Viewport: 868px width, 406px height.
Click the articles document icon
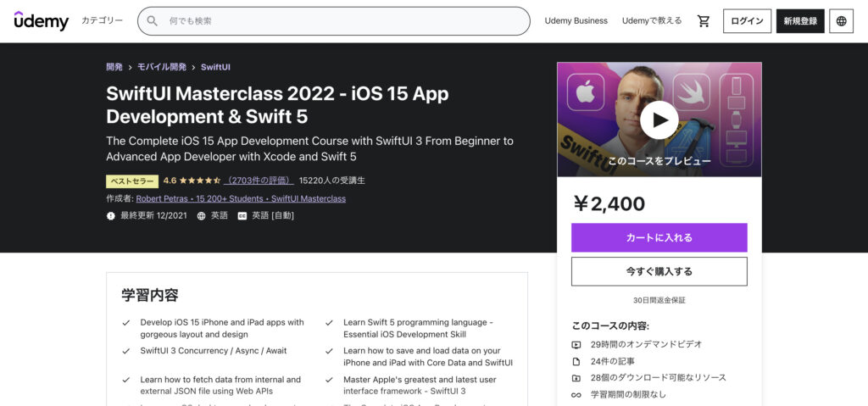576,362
